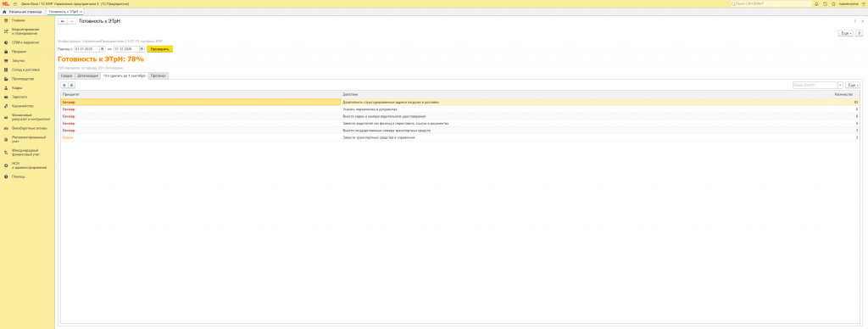Open notifications bell icon
This screenshot has height=329, width=868.
(x=816, y=3)
